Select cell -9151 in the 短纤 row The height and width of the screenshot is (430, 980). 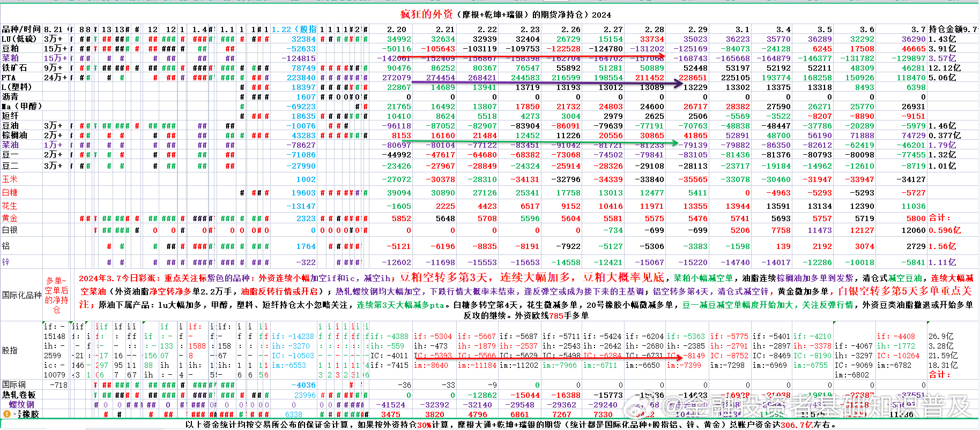pyautogui.click(x=913, y=116)
